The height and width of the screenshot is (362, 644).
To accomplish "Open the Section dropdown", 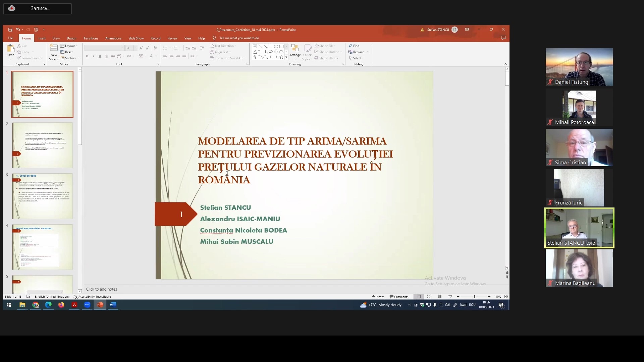I will [x=69, y=58].
